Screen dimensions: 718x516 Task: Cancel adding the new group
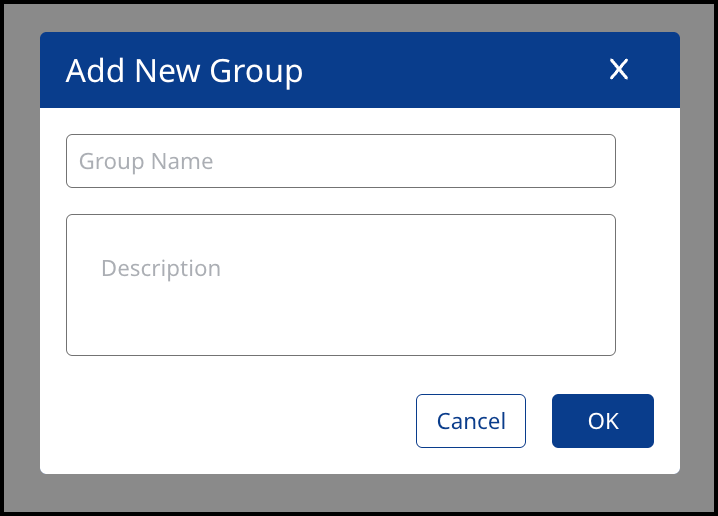tap(471, 421)
